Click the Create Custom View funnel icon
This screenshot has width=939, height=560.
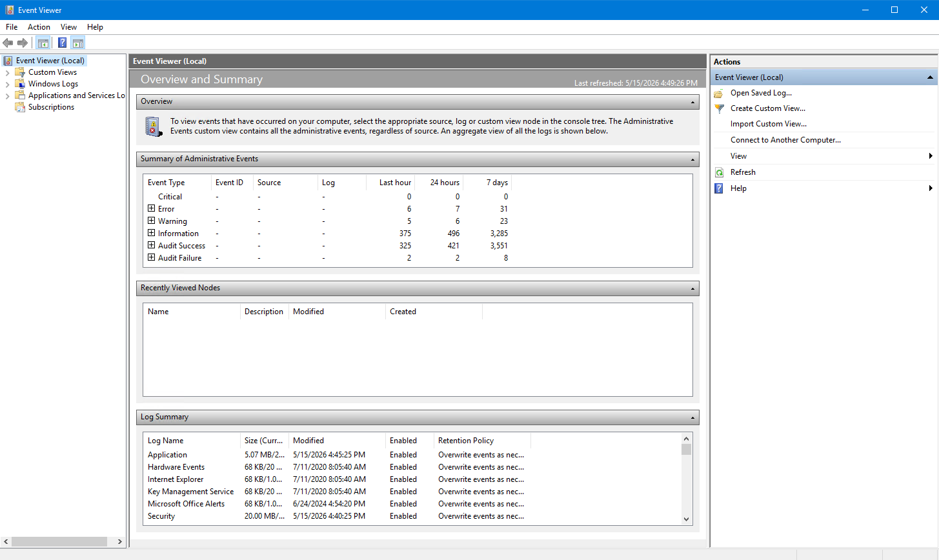tap(719, 108)
